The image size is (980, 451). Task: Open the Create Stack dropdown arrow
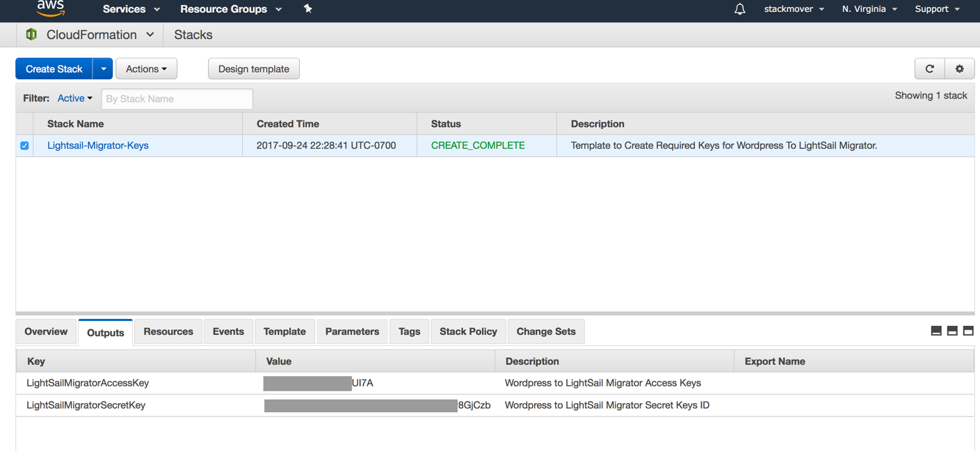103,69
